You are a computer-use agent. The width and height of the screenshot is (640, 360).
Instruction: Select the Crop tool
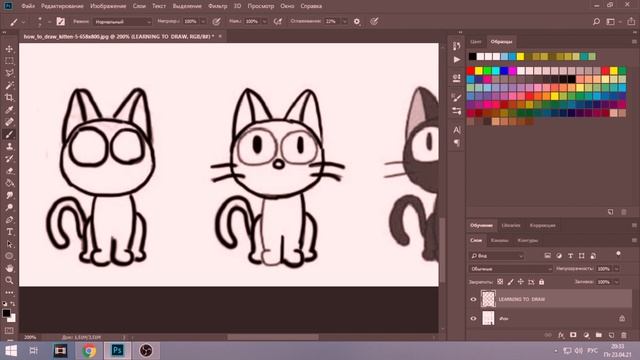(x=9, y=98)
